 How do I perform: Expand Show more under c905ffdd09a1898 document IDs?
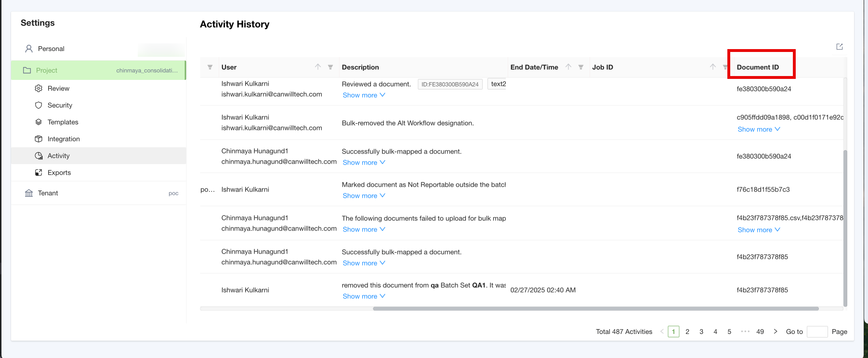(x=759, y=129)
